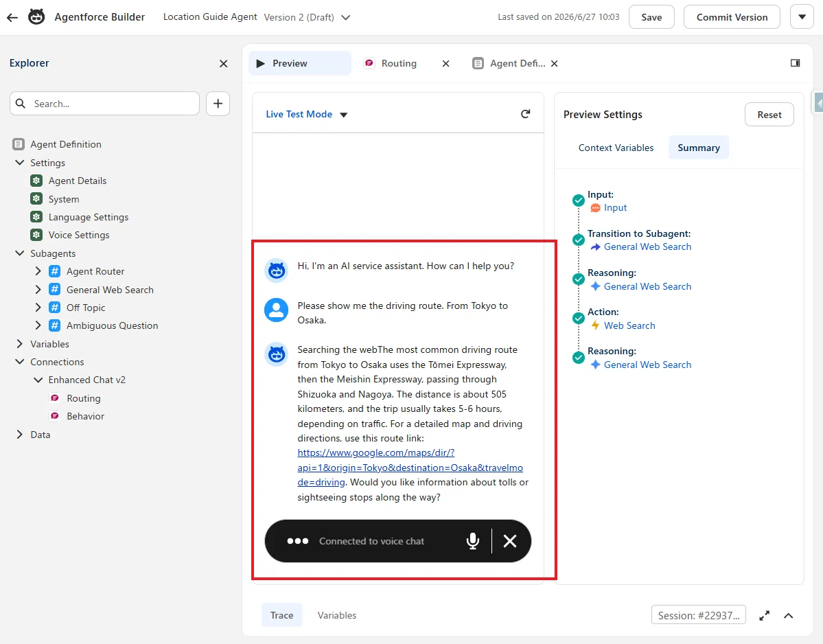Click the Off Topic hash icon
Viewport: 823px width, 644px height.
pyautogui.click(x=55, y=307)
